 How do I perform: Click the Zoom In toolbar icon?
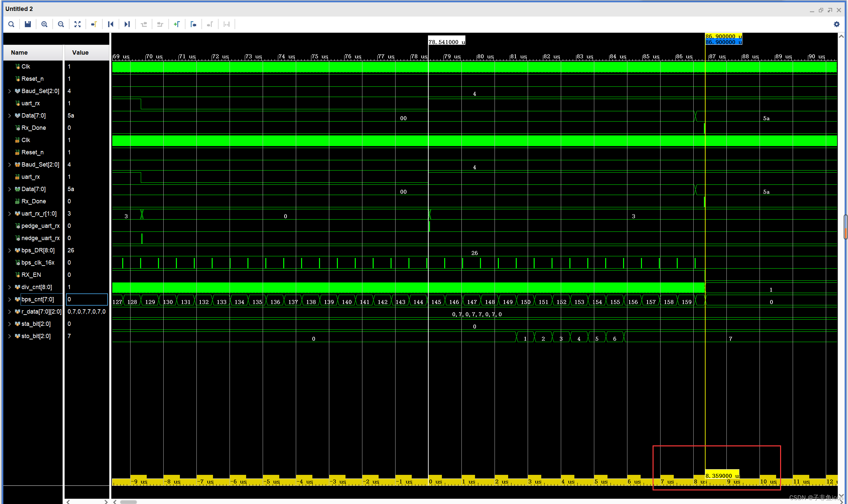point(44,24)
